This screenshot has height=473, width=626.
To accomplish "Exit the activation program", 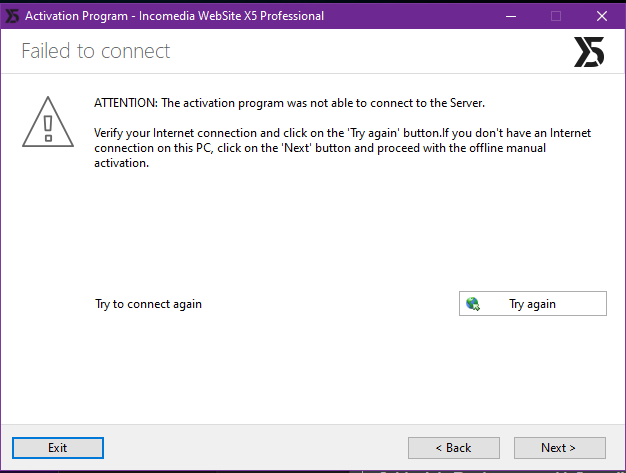I will pos(58,448).
